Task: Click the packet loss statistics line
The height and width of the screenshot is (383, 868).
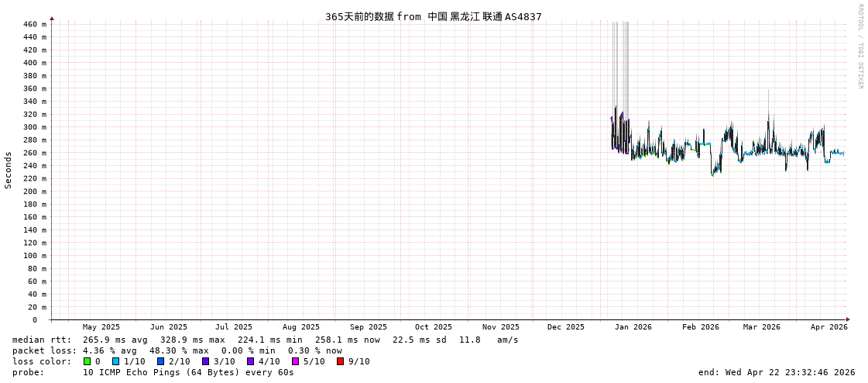Action: [x=177, y=350]
